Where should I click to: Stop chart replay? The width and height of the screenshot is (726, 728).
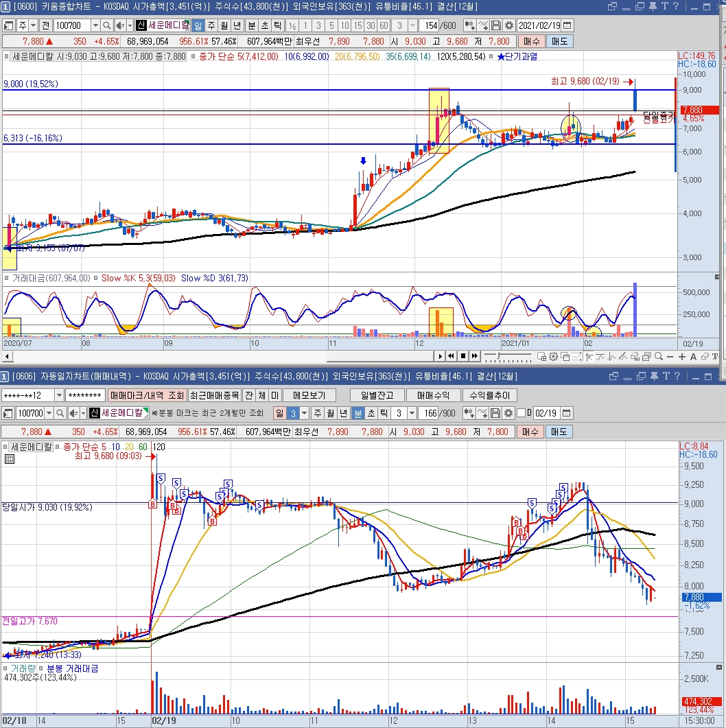(462, 356)
